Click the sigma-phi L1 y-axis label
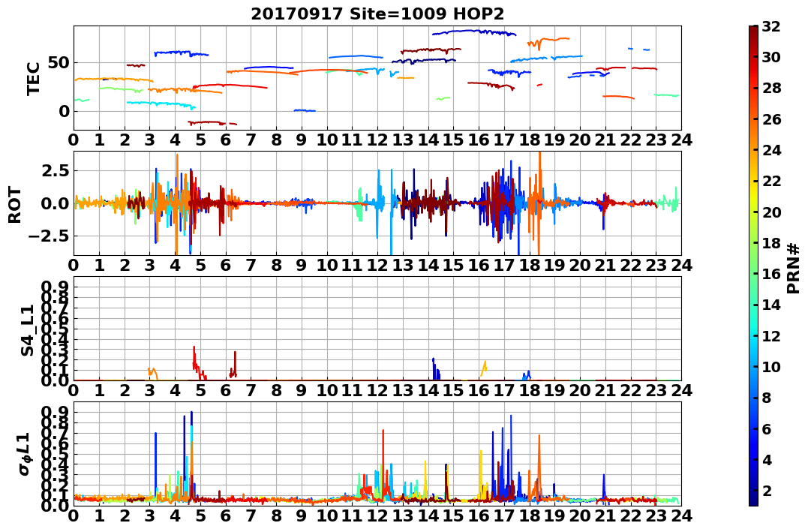This screenshot has height=532, width=808. pyautogui.click(x=25, y=453)
